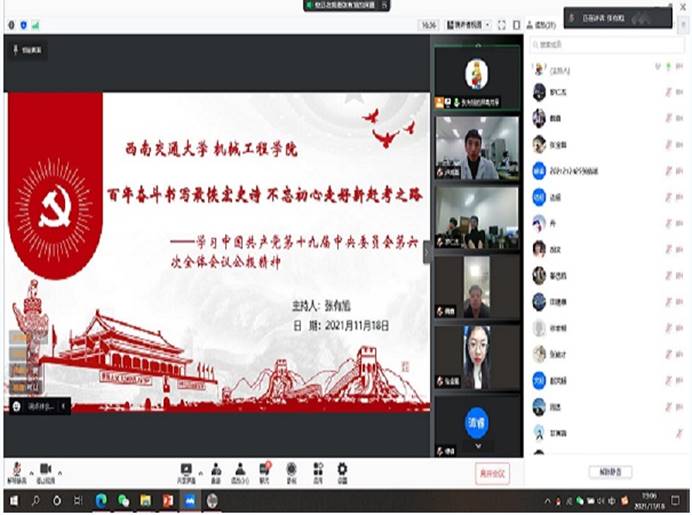
Task: Toggle the muted mic on first participant row
Action: point(667,93)
